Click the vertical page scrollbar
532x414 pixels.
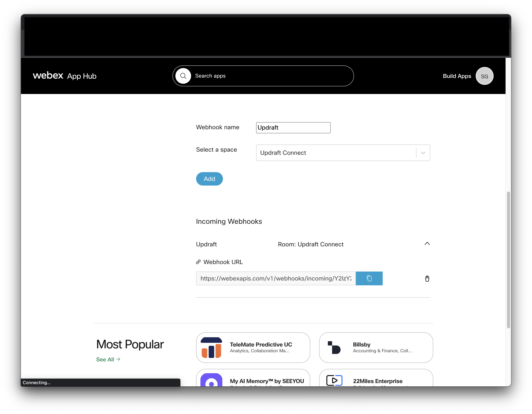[x=508, y=260]
